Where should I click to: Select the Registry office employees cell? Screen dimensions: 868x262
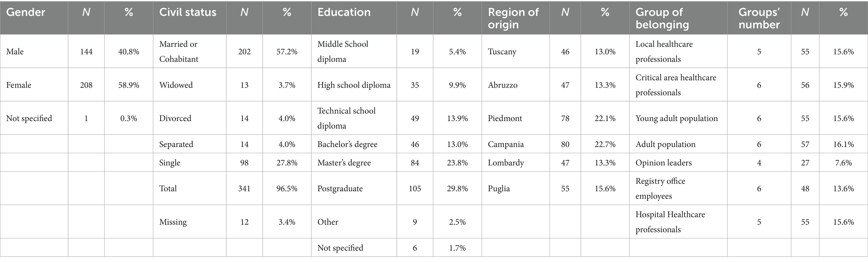(x=660, y=189)
